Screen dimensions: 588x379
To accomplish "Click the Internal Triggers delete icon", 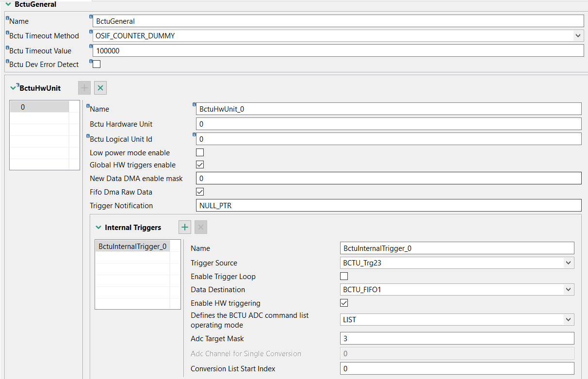I will (x=200, y=227).
